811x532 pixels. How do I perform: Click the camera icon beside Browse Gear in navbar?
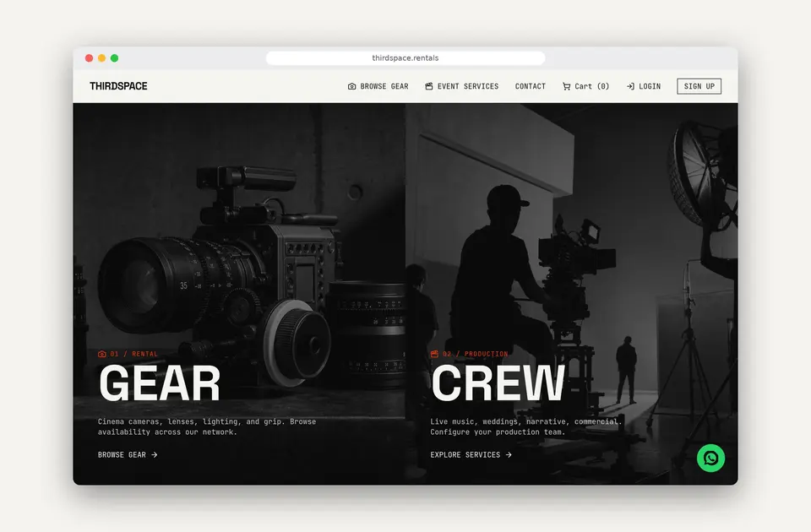click(x=351, y=86)
